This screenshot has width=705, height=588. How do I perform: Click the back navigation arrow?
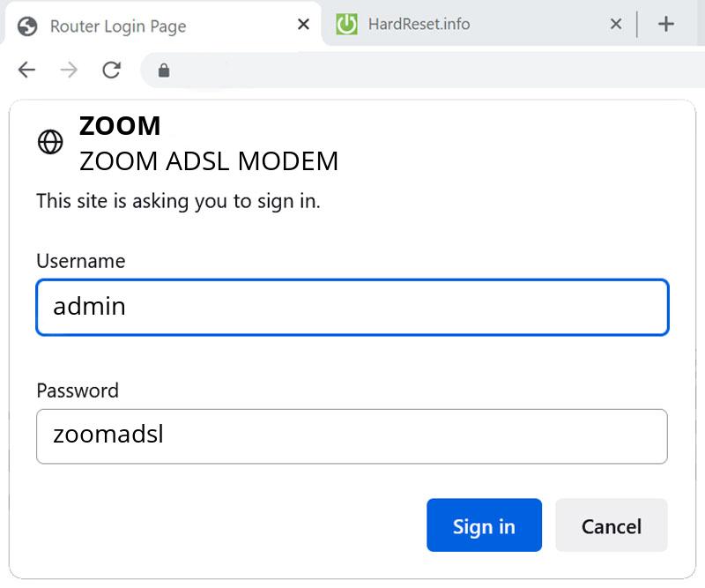[x=26, y=68]
